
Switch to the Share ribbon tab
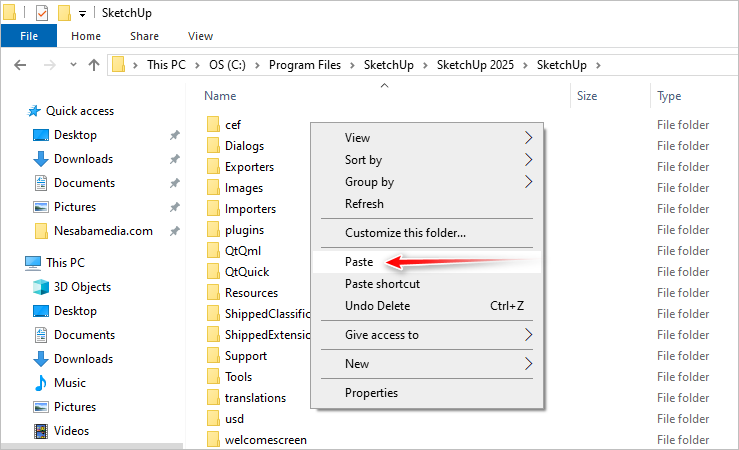pyautogui.click(x=144, y=36)
